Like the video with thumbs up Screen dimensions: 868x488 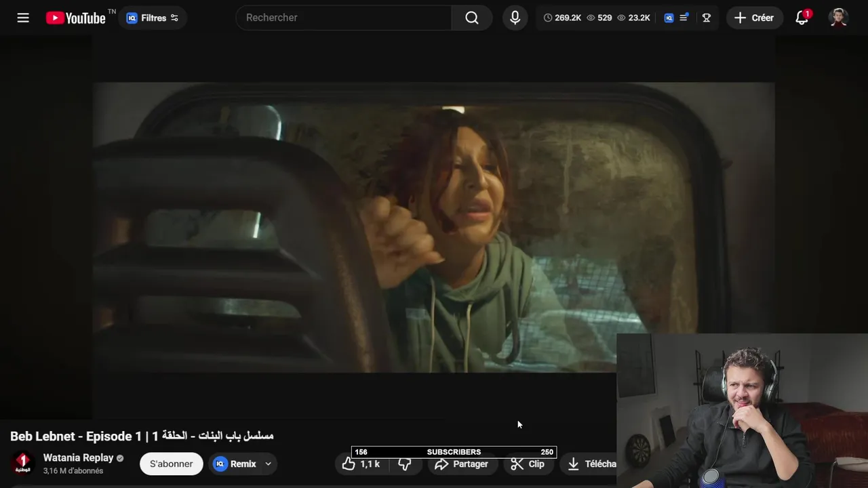point(361,464)
